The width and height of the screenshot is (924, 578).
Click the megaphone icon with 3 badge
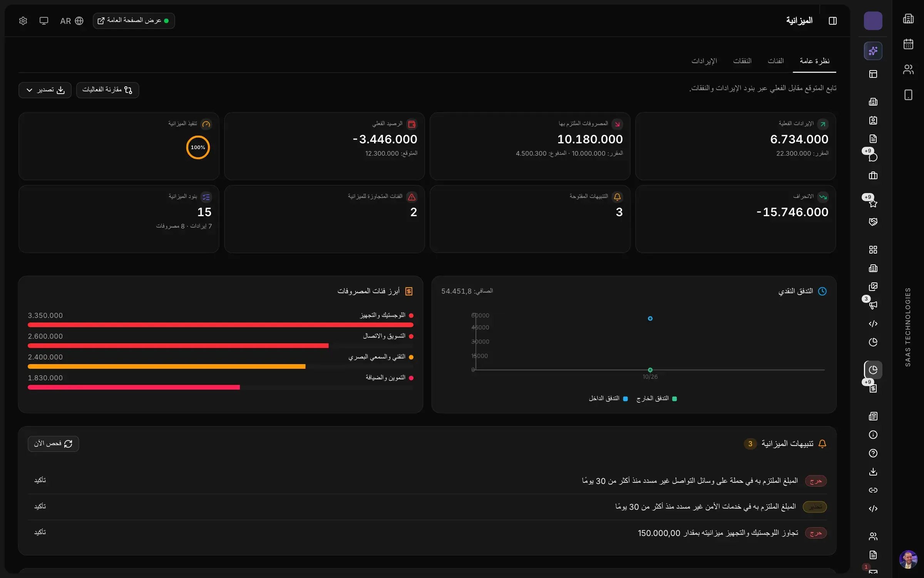[873, 305]
